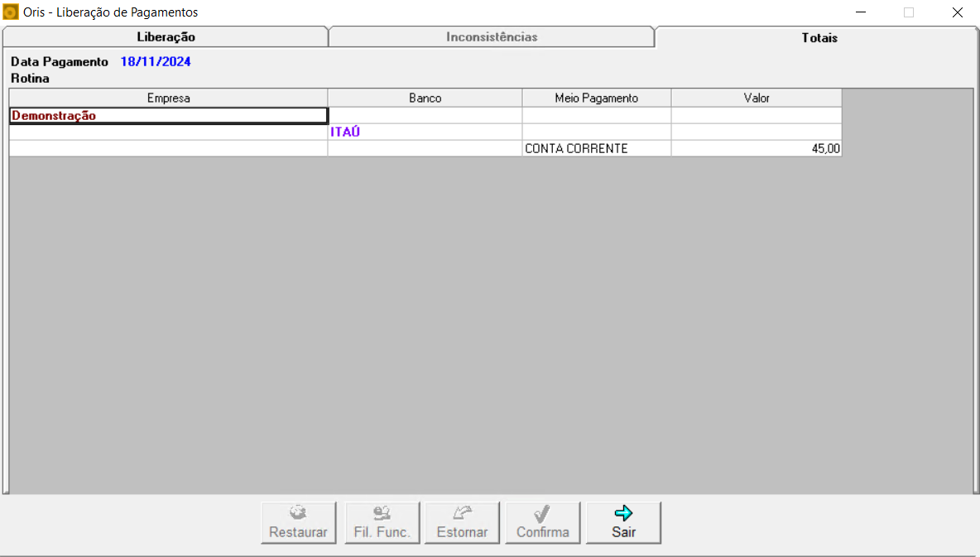Switch to the Liberação tab
This screenshot has width=980, height=557.
[166, 37]
